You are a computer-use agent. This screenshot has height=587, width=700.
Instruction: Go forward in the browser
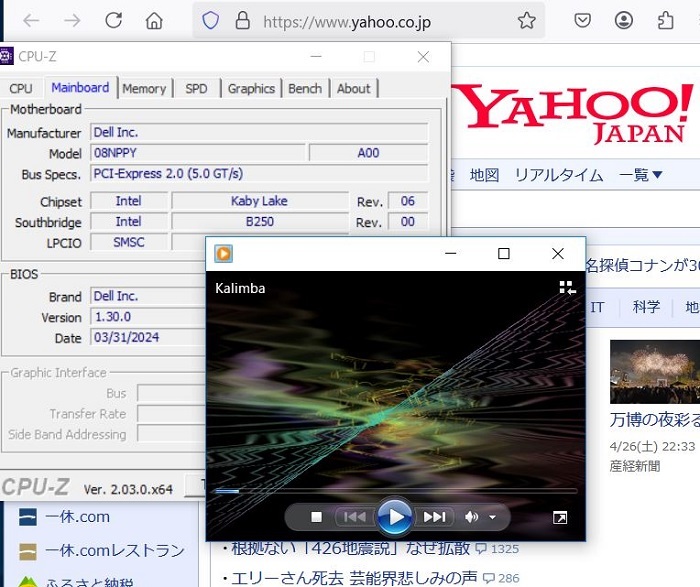coord(72,21)
